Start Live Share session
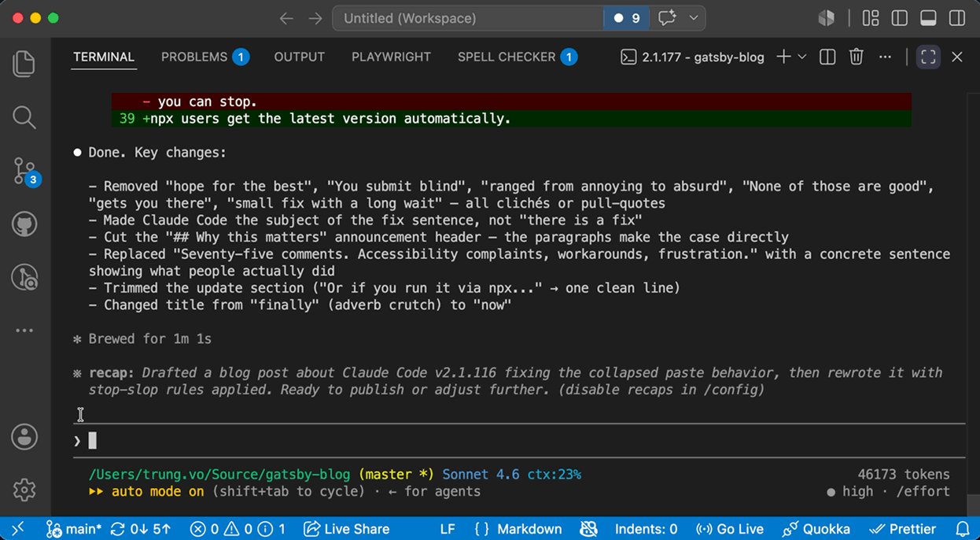 click(x=346, y=529)
